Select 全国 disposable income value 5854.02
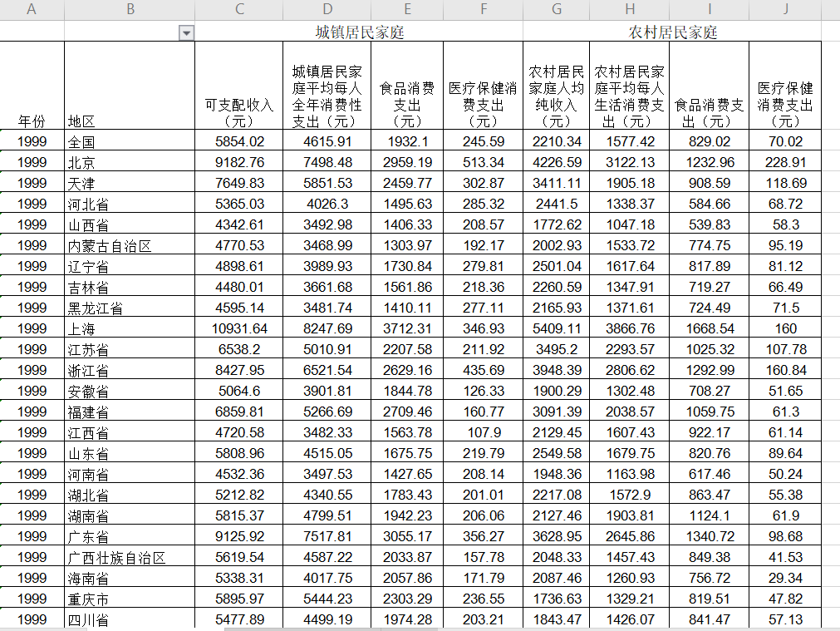 (239, 141)
